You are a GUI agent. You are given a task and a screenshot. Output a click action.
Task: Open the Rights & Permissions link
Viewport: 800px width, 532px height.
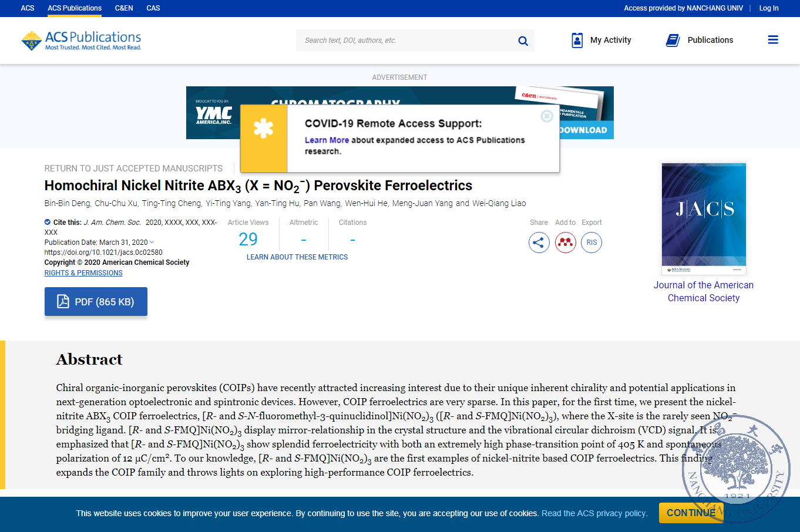[83, 273]
